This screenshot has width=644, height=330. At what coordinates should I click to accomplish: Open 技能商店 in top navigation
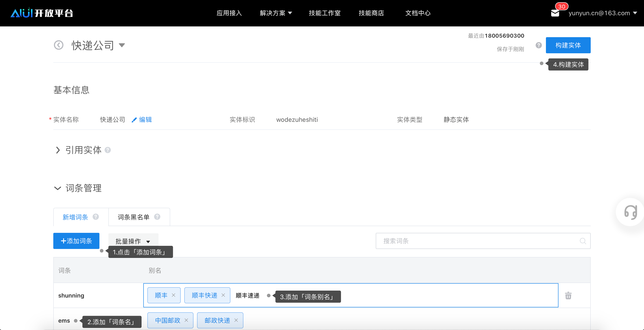(371, 13)
